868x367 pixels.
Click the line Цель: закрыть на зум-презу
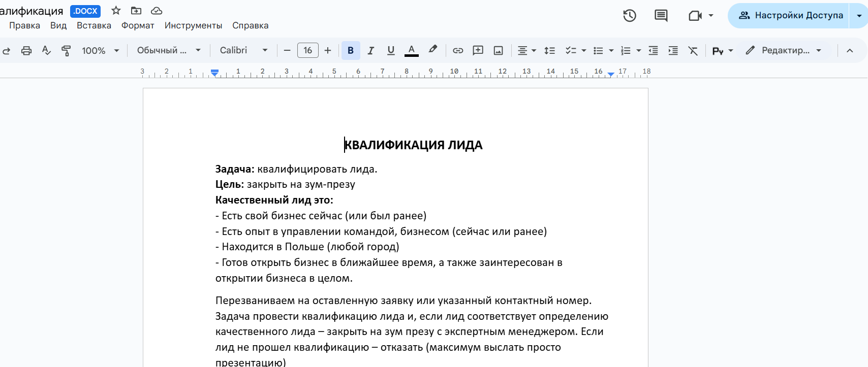(285, 184)
